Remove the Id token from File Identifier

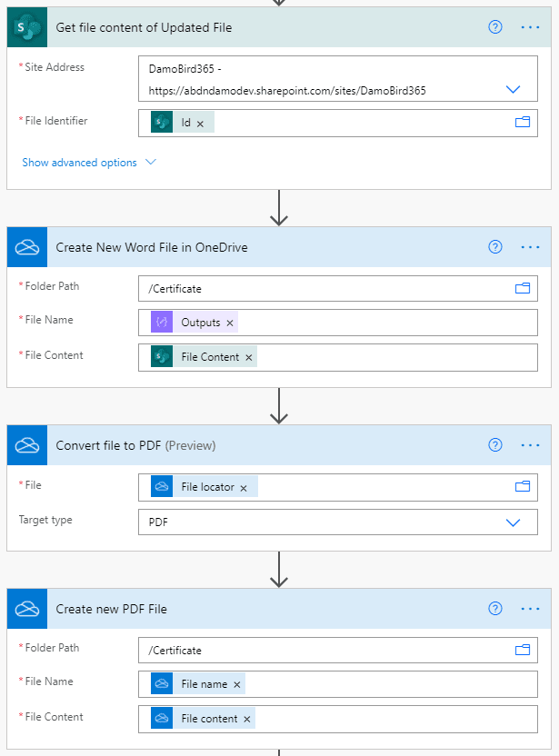(x=200, y=123)
